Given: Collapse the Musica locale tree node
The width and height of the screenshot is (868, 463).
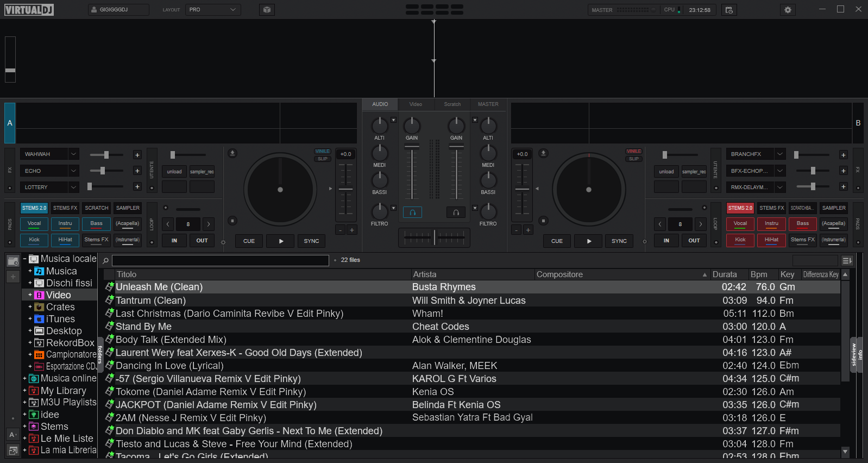Looking at the screenshot, I should pos(24,259).
